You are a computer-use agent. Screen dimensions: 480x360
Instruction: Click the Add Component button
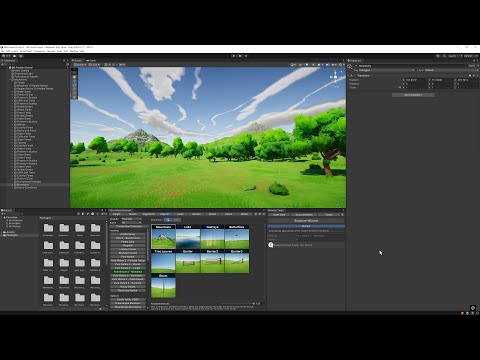click(413, 95)
